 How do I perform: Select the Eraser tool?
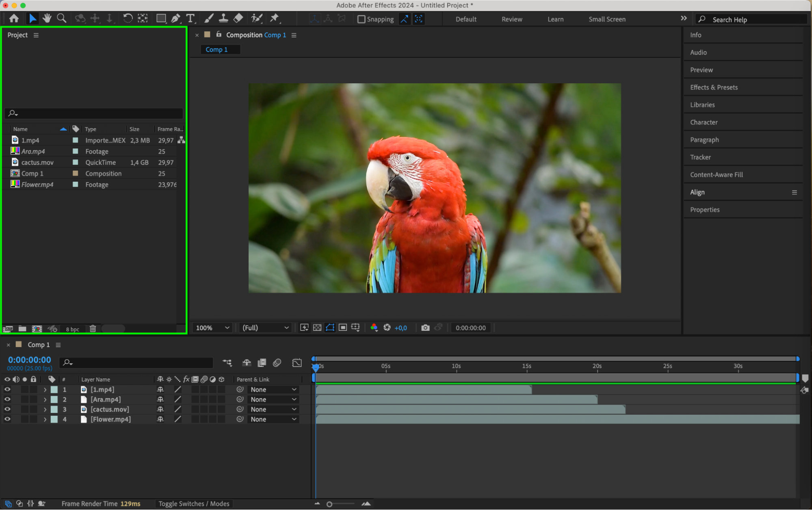(238, 18)
